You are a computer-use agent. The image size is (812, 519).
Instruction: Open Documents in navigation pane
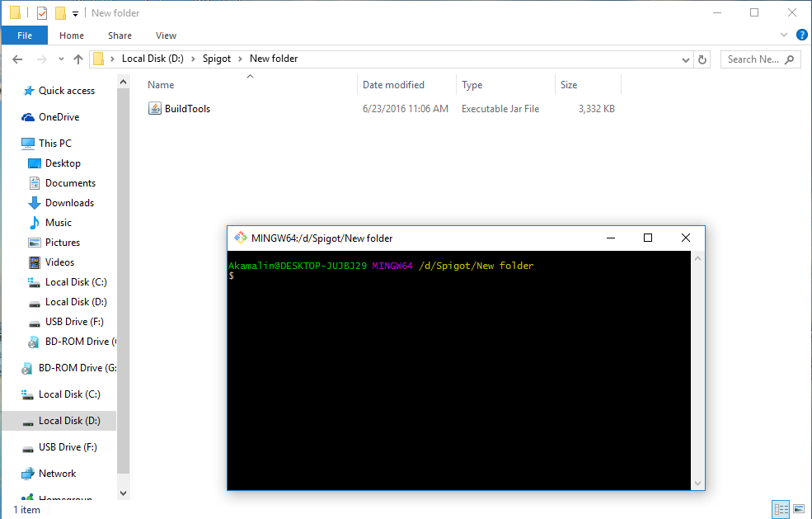point(70,183)
